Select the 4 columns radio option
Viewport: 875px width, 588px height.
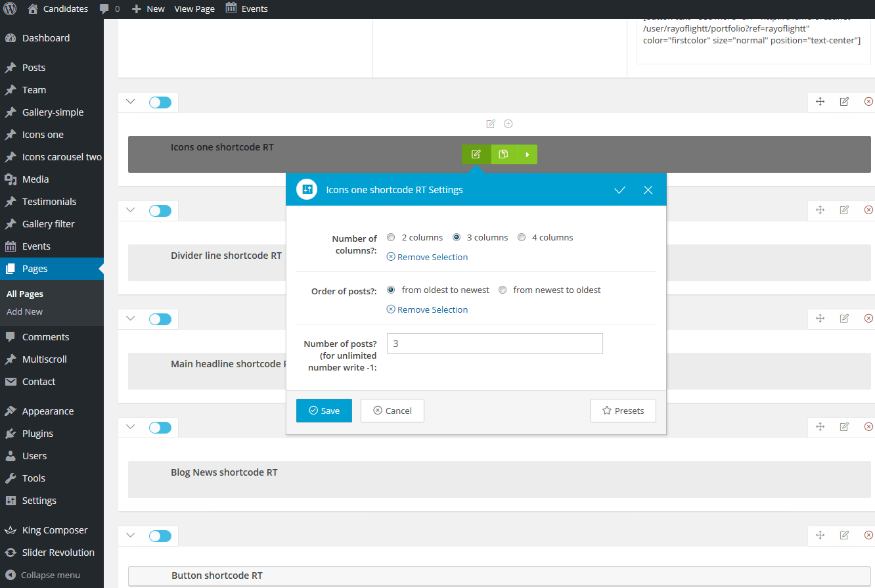522,238
